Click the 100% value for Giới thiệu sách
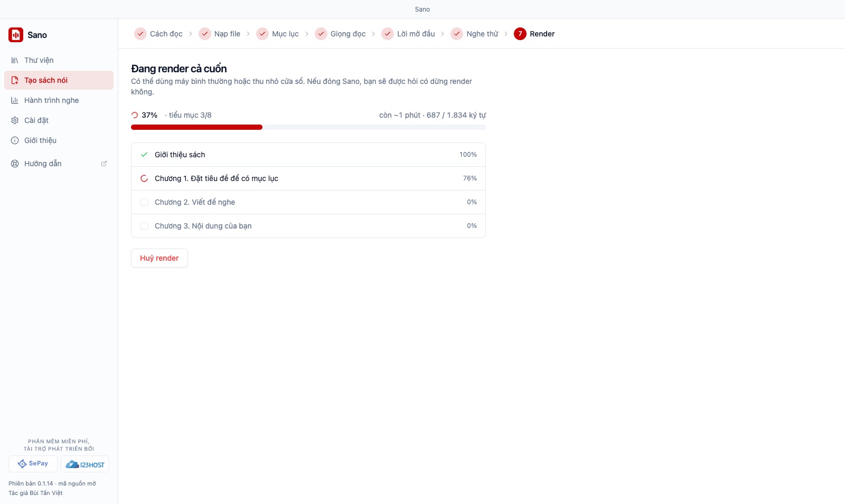The image size is (845, 504). [x=468, y=155]
